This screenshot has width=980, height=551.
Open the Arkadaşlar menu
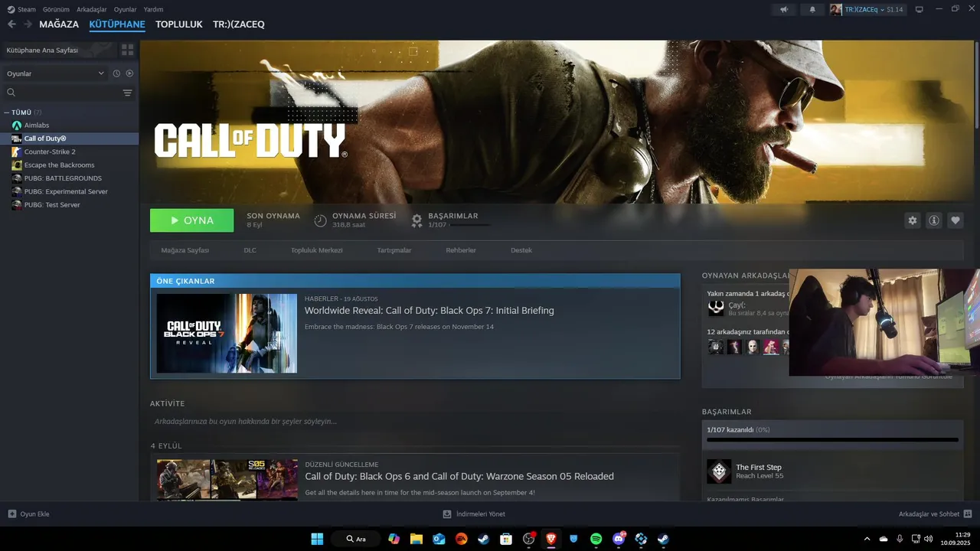[92, 9]
